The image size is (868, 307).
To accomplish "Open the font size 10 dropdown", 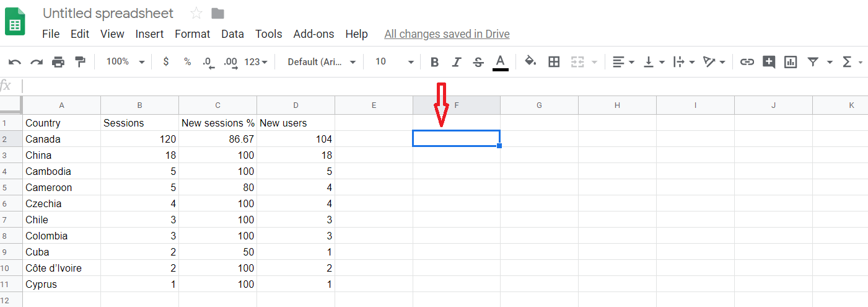I will point(395,62).
